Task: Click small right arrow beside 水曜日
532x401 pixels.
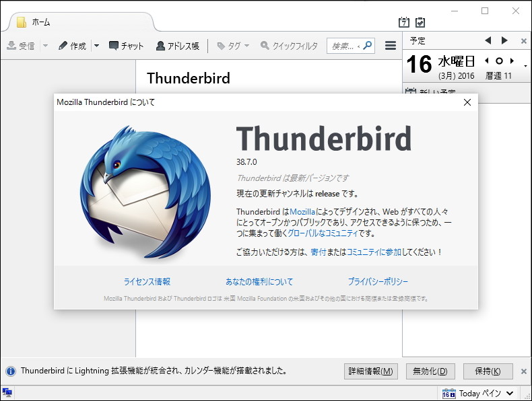Action: [512, 61]
